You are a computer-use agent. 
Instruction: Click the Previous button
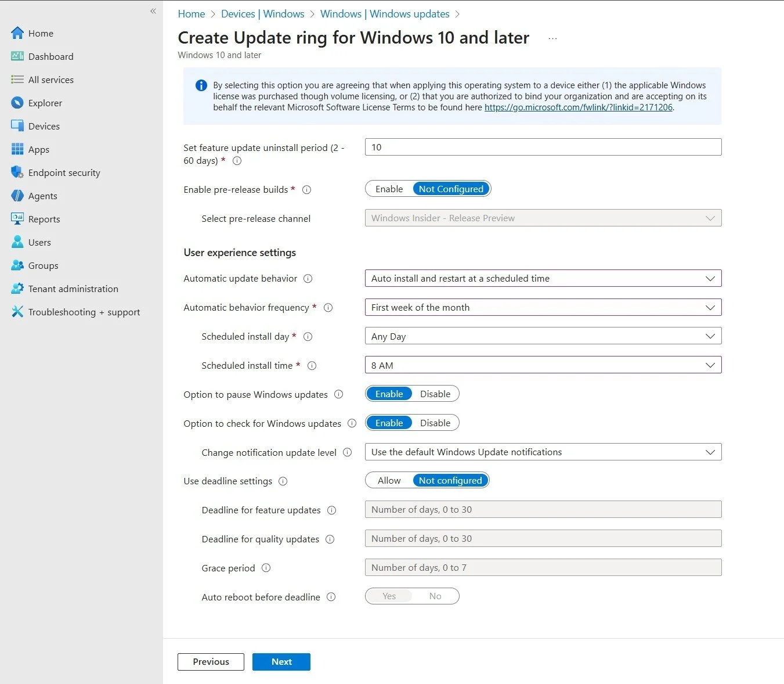point(211,662)
